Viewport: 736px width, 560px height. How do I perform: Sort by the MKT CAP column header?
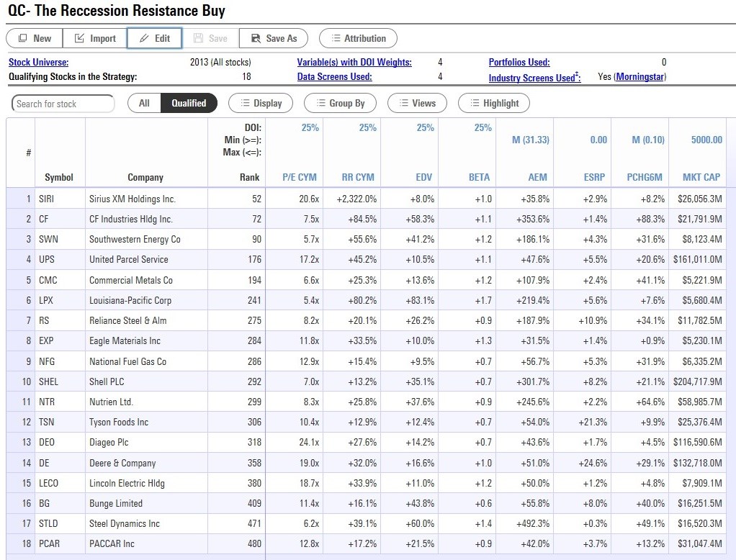tap(701, 177)
